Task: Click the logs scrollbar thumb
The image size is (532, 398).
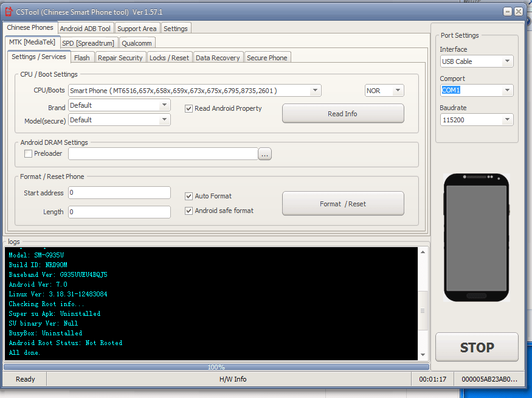Action: pos(423,310)
